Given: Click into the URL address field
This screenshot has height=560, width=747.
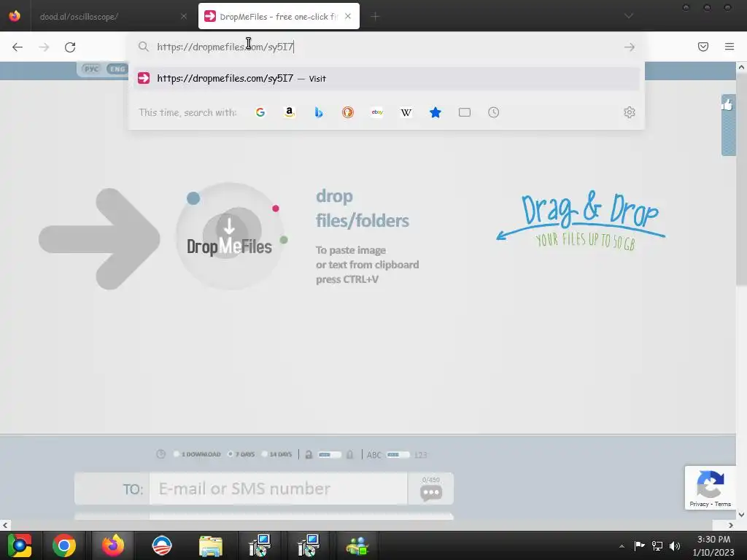Looking at the screenshot, I should click(x=386, y=47).
